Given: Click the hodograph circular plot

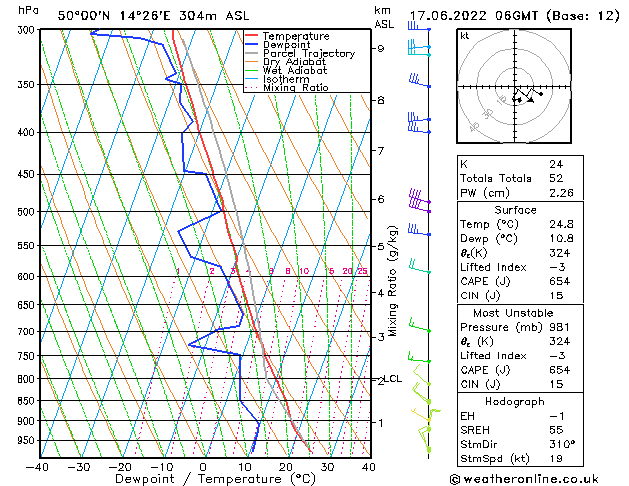Looking at the screenshot, I should (x=514, y=86).
